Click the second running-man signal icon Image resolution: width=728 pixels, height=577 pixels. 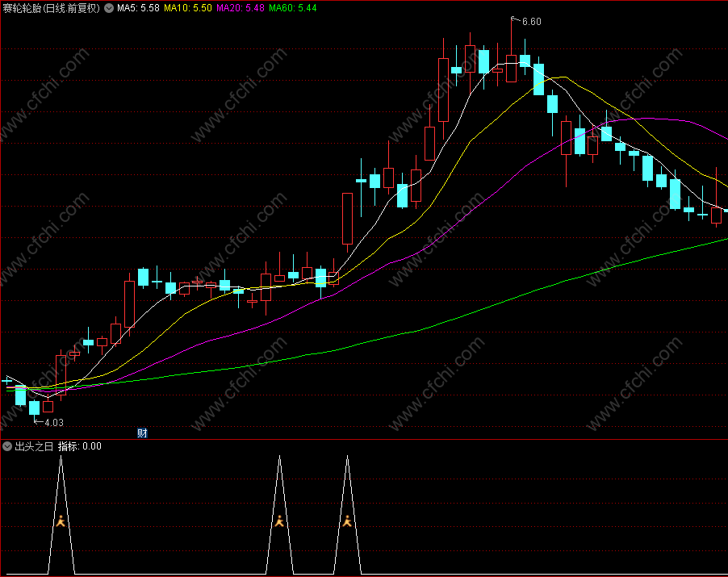279,521
